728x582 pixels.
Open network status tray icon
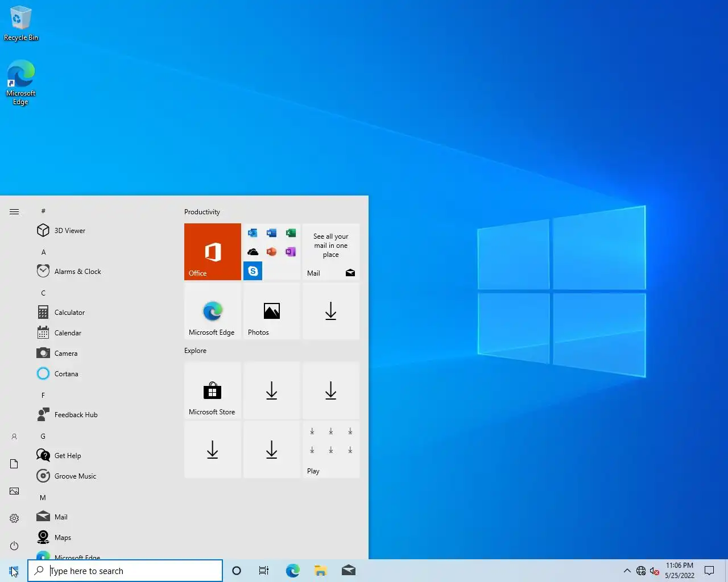click(x=641, y=571)
